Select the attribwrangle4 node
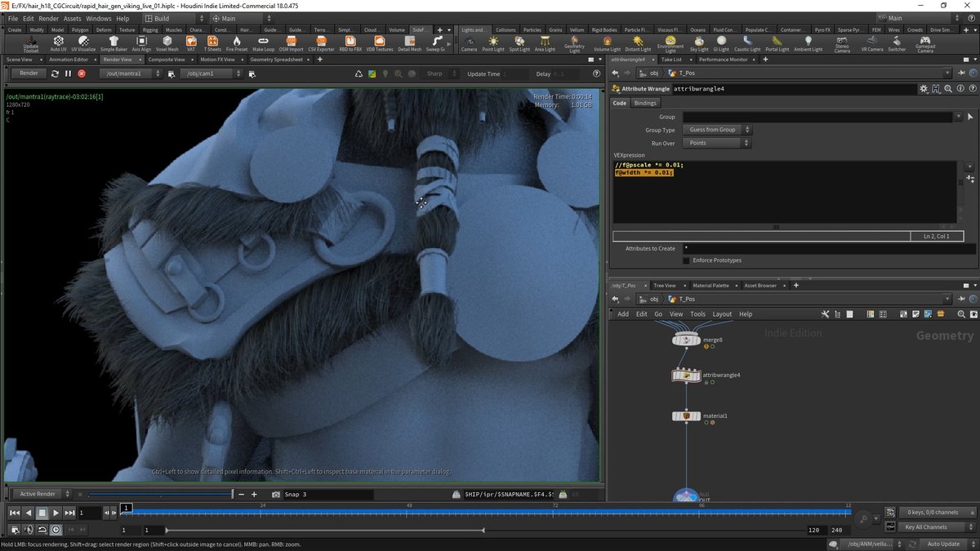Viewport: 980px width, 551px height. tap(686, 375)
